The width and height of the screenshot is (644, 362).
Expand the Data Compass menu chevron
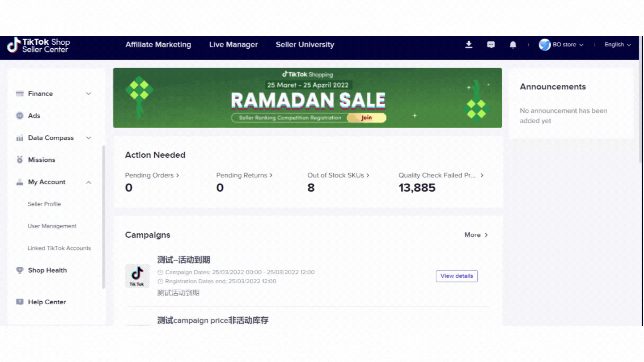point(89,138)
